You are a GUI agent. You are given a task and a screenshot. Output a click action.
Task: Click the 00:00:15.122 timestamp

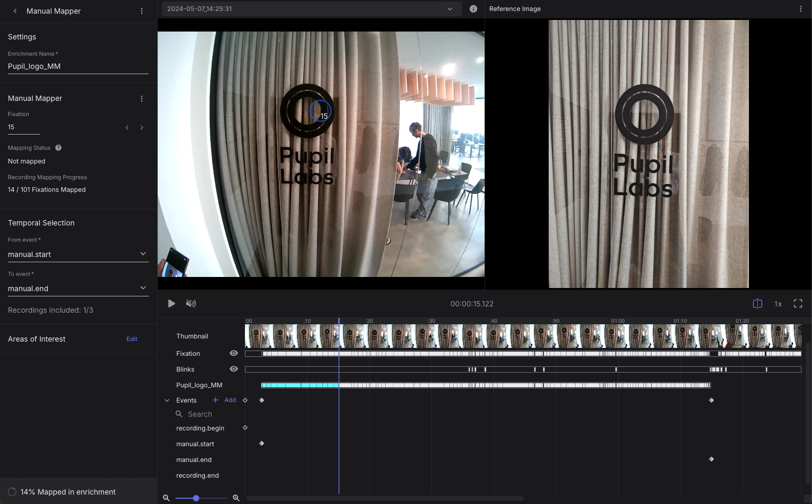[x=472, y=304]
